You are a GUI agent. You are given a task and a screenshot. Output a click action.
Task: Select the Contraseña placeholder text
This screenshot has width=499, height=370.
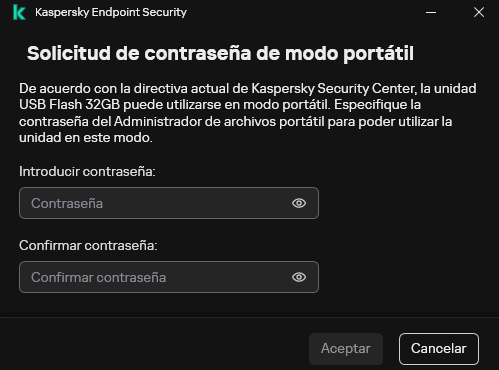coord(67,203)
